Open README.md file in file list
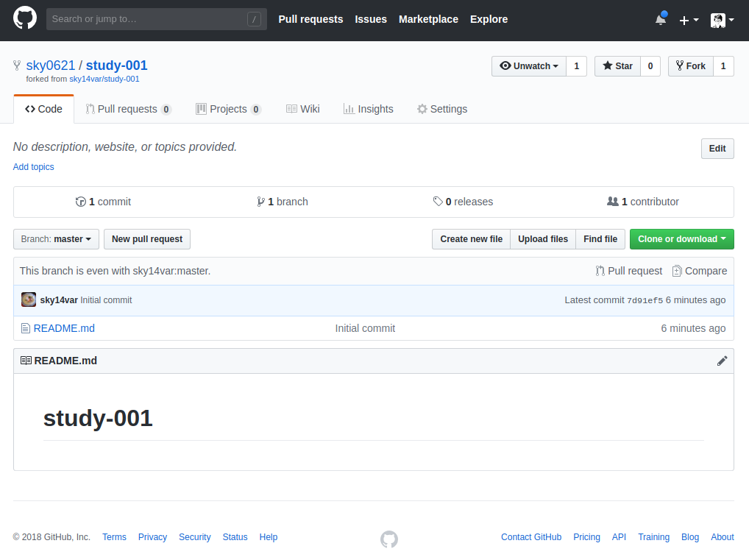This screenshot has width=749, height=560. click(64, 328)
